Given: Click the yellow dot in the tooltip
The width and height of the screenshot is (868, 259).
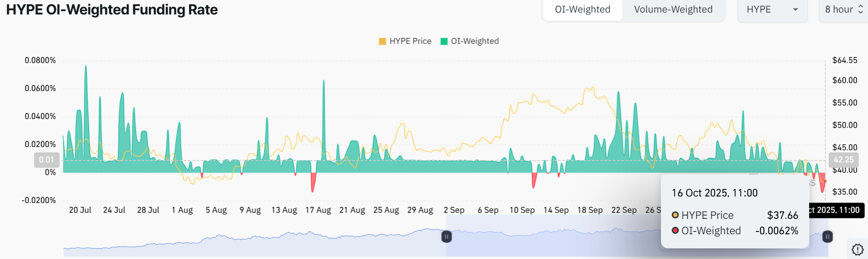Looking at the screenshot, I should (x=675, y=215).
